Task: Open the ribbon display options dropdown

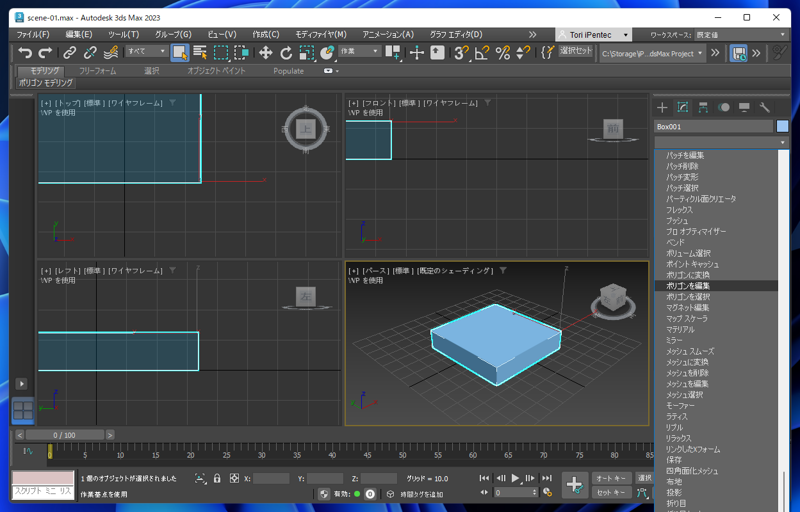Action: [331, 71]
